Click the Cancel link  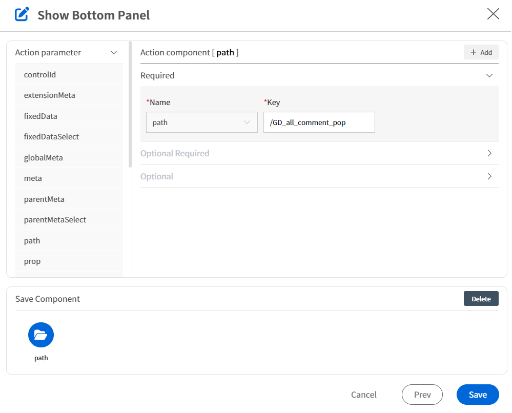(364, 395)
